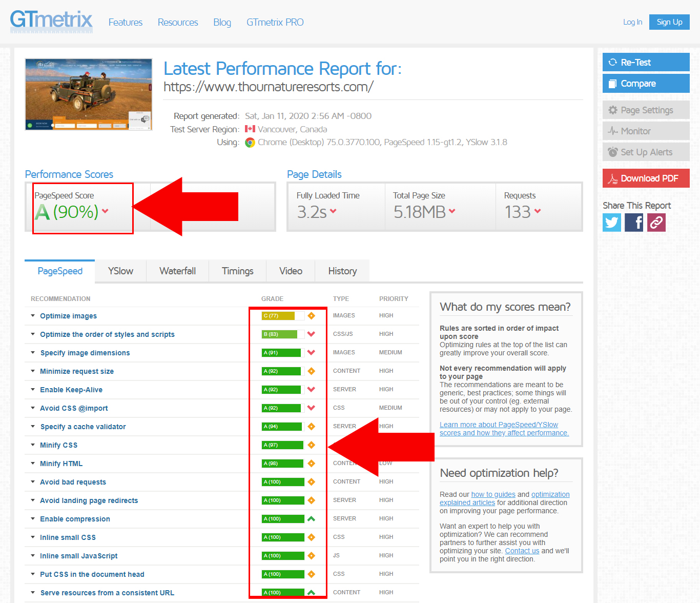Click the Canada flag icon

pos(250,129)
